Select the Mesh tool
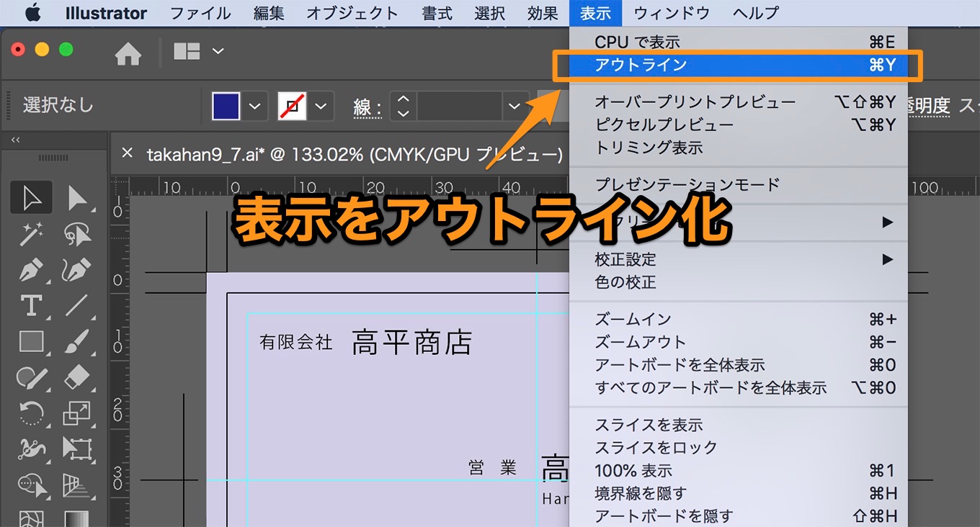Image resolution: width=980 pixels, height=527 pixels. pyautogui.click(x=31, y=518)
